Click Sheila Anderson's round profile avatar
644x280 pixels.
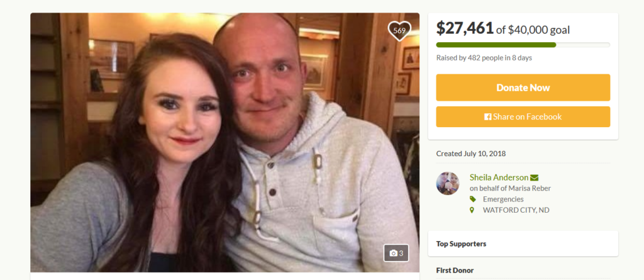(x=448, y=183)
